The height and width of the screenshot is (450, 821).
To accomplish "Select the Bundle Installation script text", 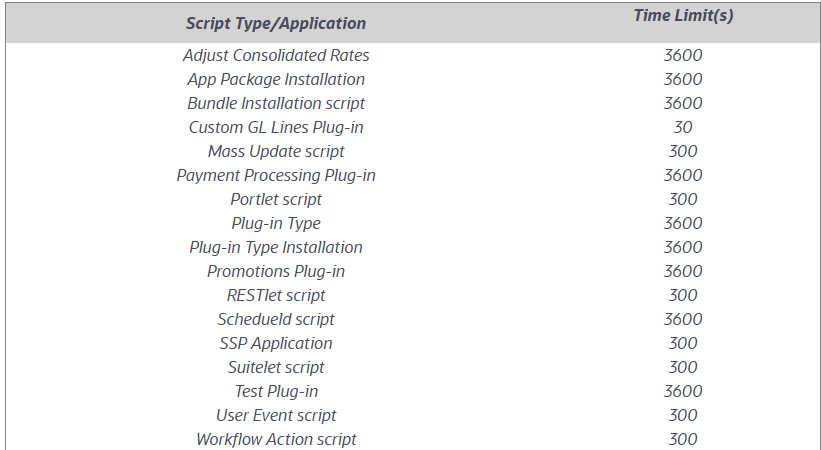I will point(276,104).
